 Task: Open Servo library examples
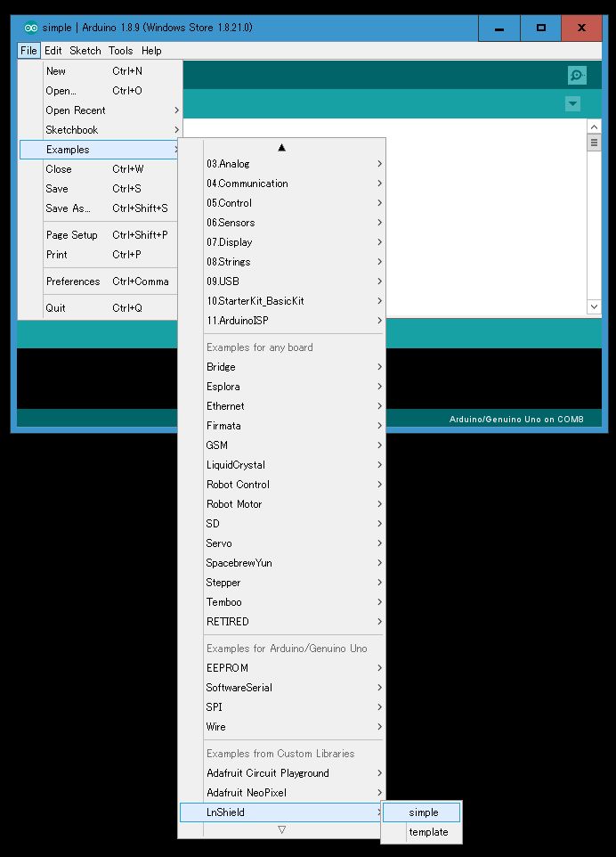click(282, 543)
